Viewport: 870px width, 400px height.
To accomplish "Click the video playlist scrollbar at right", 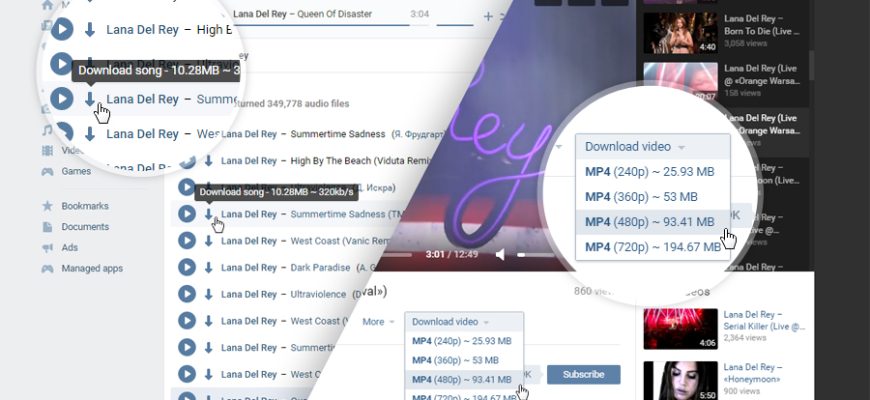I will (811, 64).
